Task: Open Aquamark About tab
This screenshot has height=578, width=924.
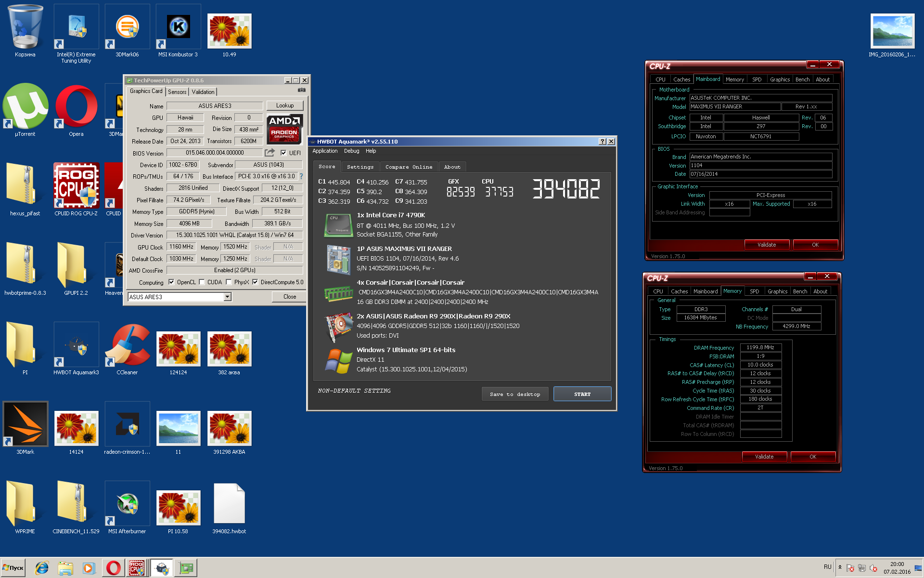Action: pyautogui.click(x=452, y=167)
